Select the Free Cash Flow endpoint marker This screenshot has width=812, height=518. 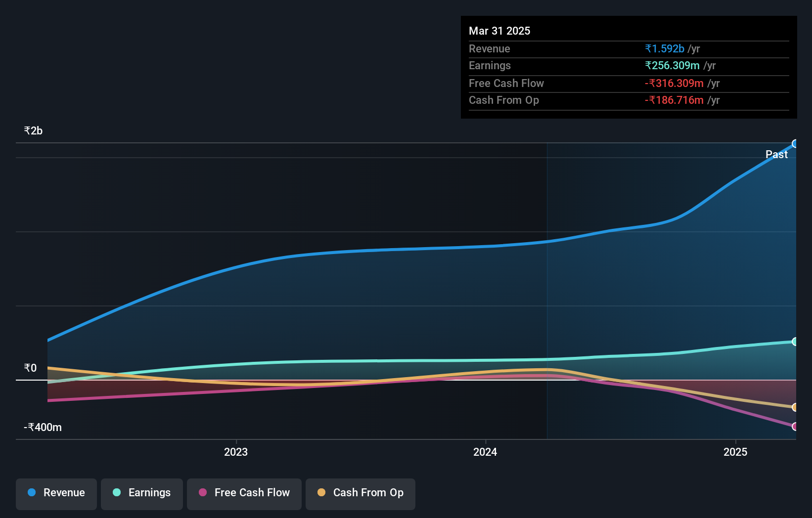795,426
